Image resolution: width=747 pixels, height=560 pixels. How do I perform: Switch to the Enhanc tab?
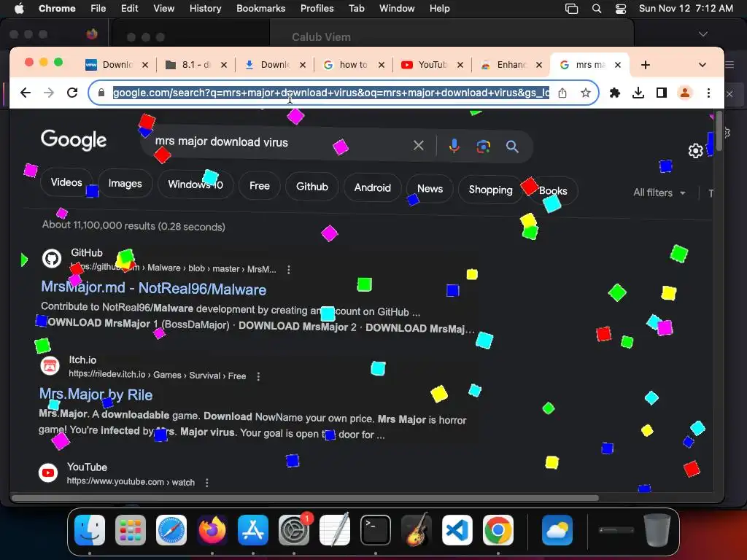[511, 65]
